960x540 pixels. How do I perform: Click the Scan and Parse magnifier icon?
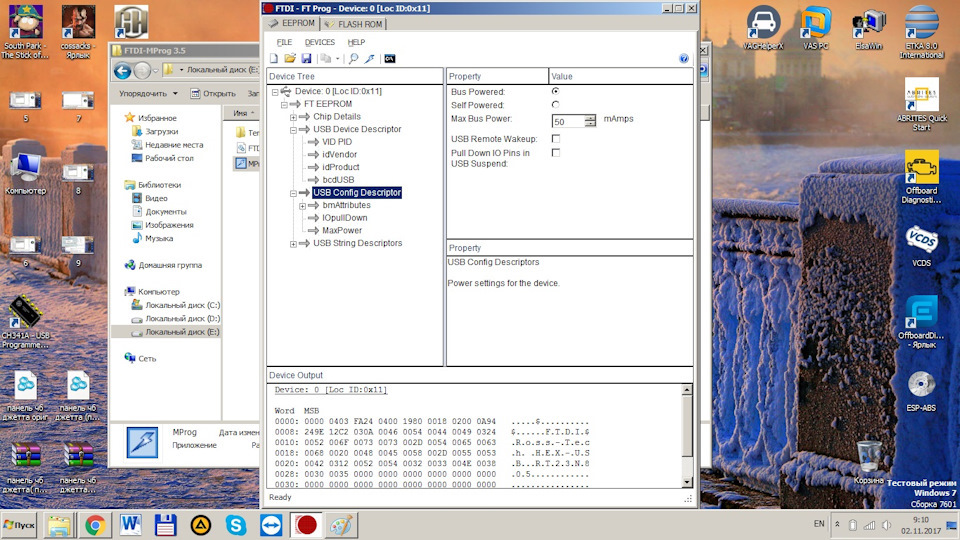(x=353, y=58)
